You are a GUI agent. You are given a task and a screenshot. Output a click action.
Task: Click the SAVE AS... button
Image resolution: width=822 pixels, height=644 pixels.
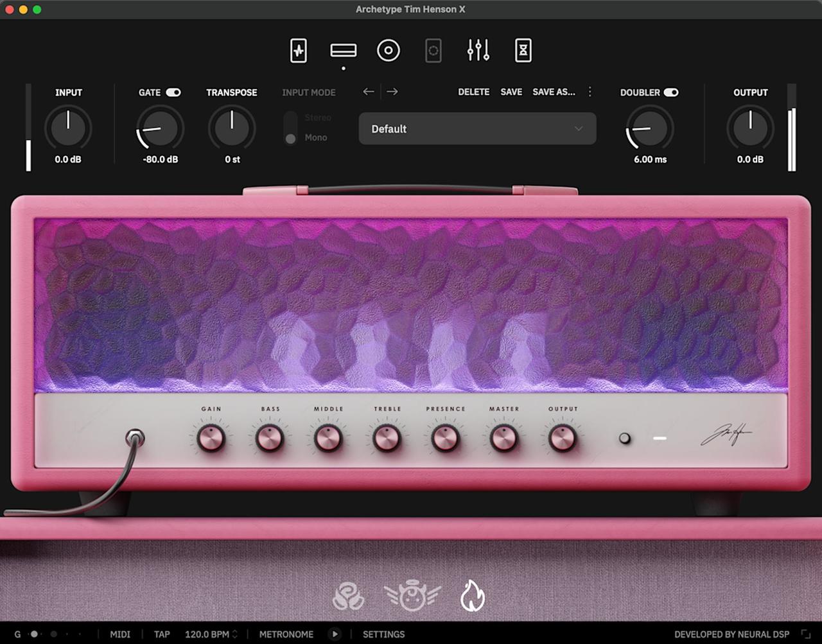(554, 92)
